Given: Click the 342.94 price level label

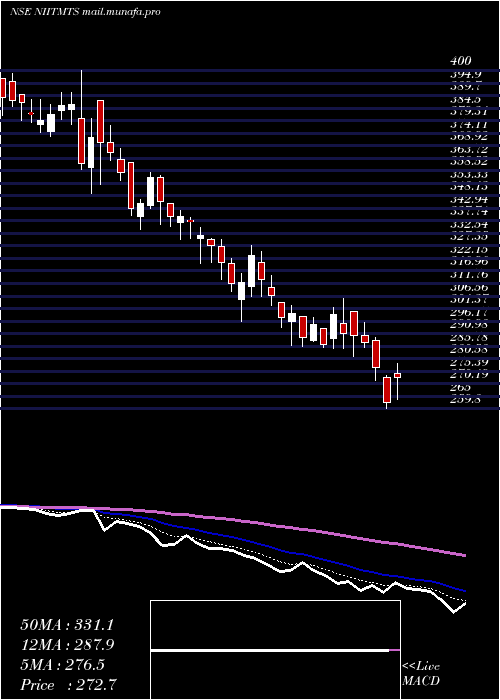Looking at the screenshot, I should coord(468,199).
